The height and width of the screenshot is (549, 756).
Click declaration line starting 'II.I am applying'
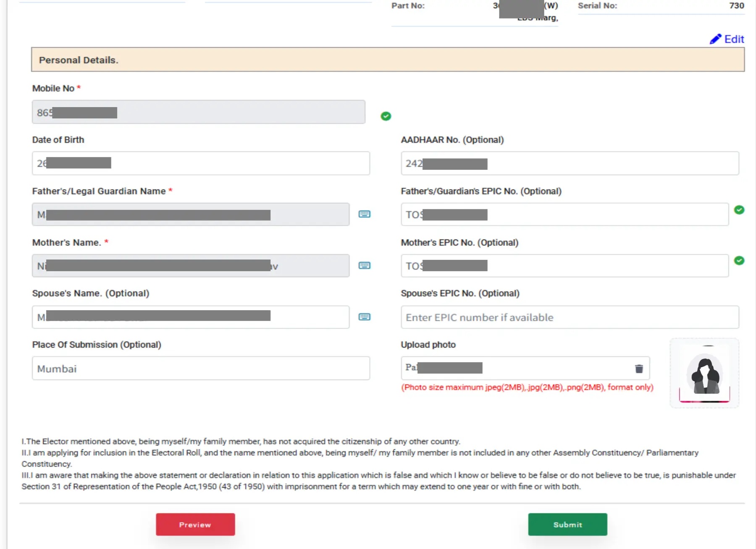[x=360, y=458]
